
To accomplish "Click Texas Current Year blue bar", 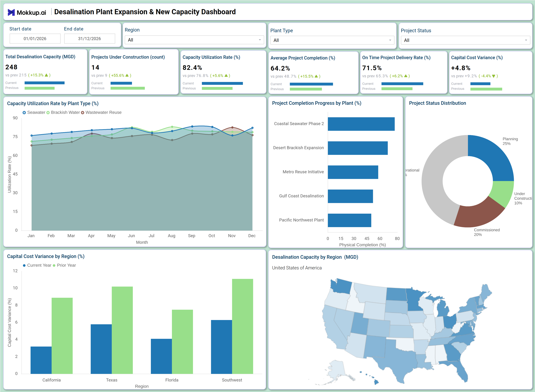I will point(101,349).
